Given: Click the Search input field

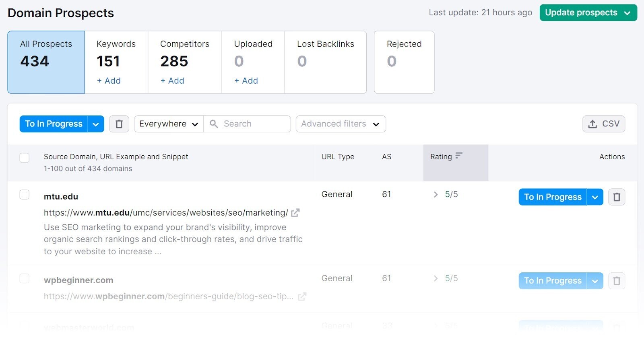Looking at the screenshot, I should pos(254,124).
